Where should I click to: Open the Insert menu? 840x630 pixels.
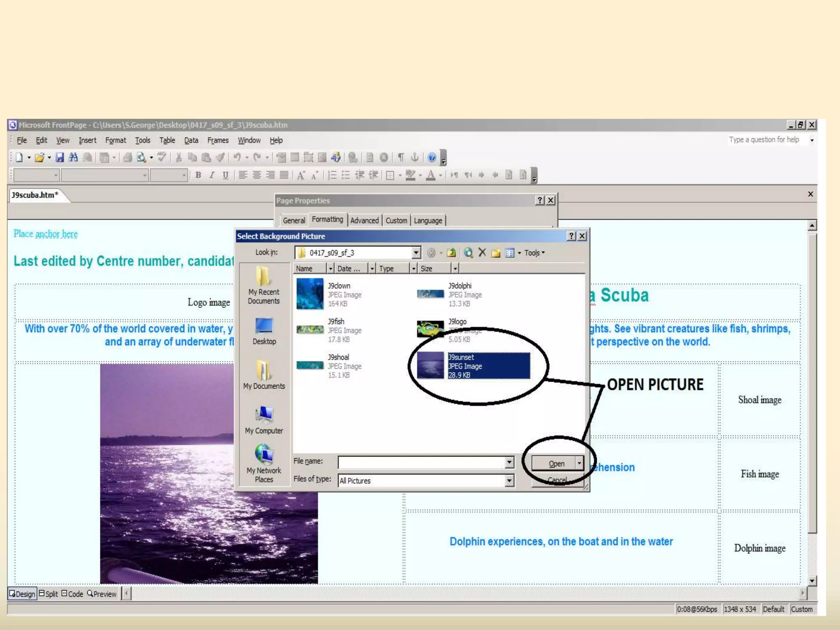coord(87,140)
